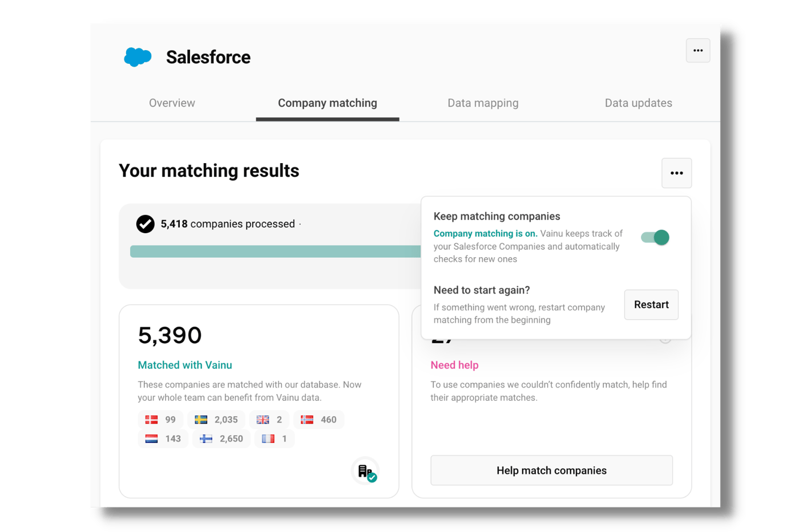Open the three-dot menu beside Salesforce header
799x532 pixels.
pos(698,51)
